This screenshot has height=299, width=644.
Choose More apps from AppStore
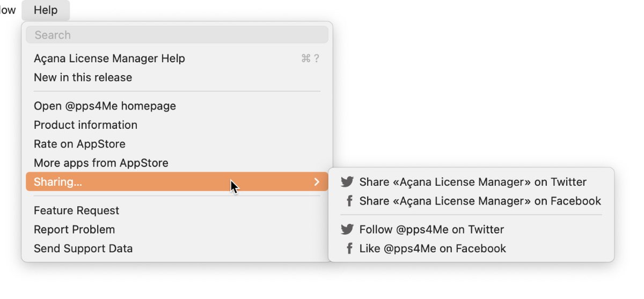[177, 163]
